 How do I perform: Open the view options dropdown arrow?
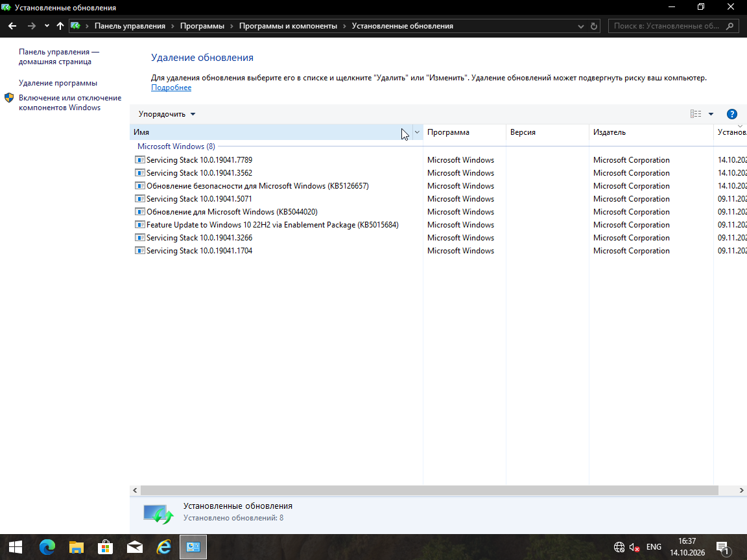[x=711, y=114]
